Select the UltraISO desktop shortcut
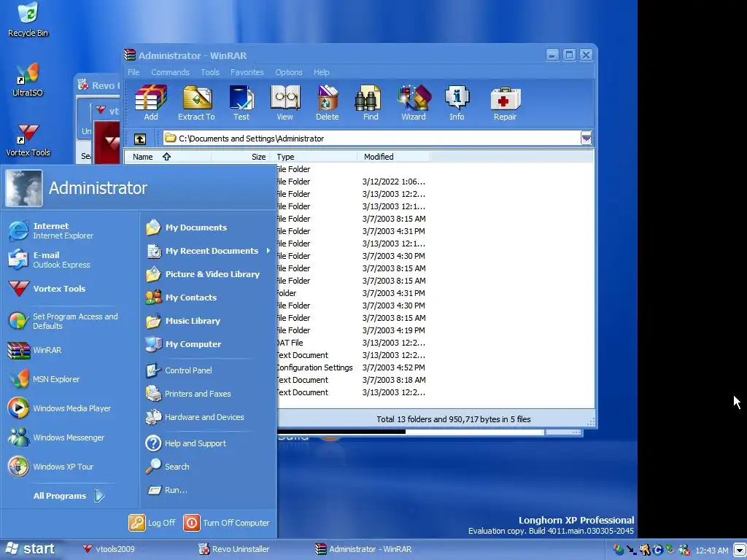 (x=28, y=79)
